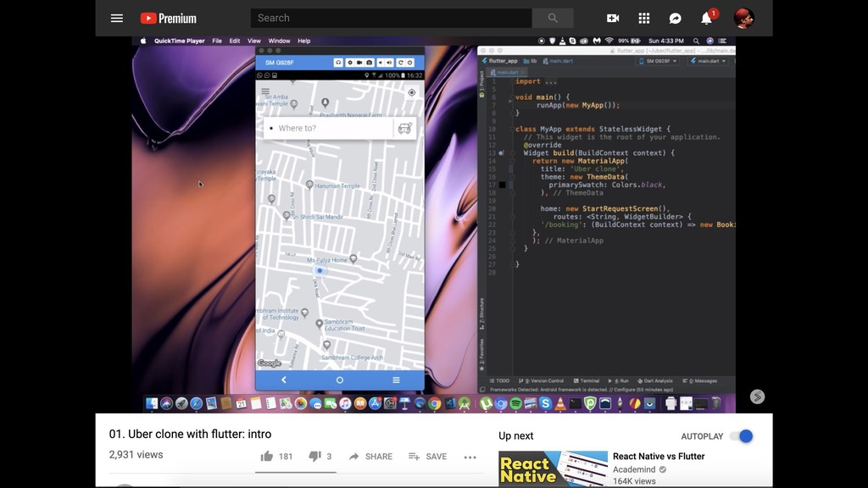
Task: Like the video with thumbs up
Action: (267, 456)
